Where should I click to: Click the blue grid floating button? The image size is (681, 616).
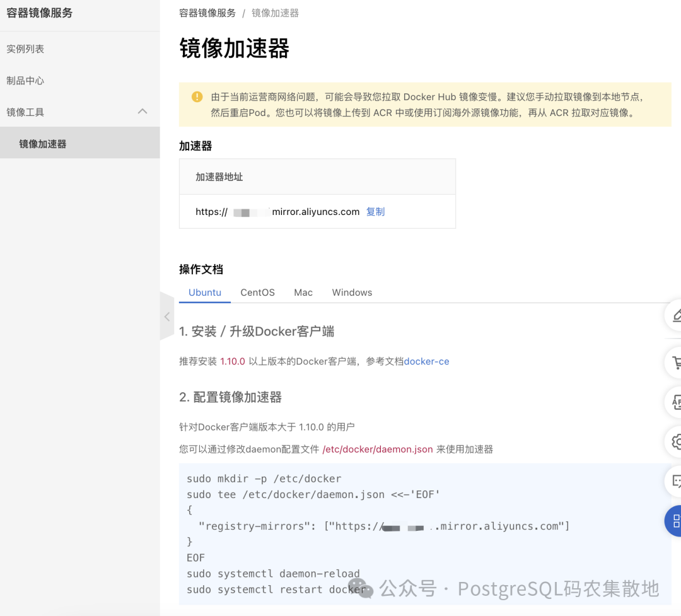[674, 521]
